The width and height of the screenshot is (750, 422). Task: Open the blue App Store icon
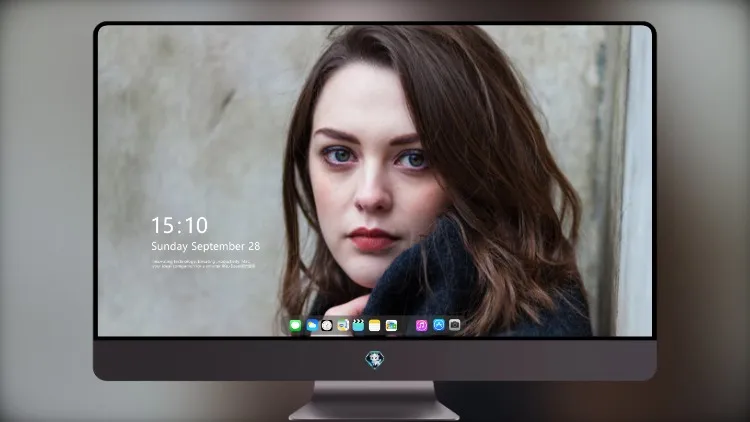(x=439, y=325)
